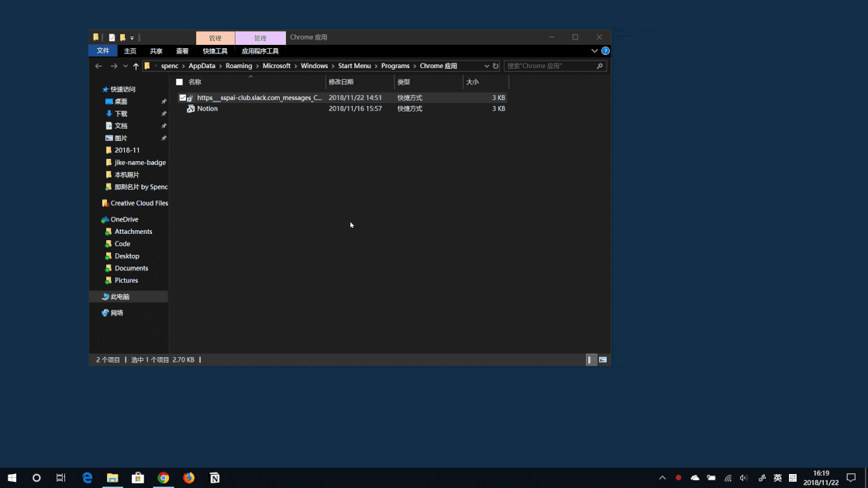Select 此电脑 in the navigation pane
868x488 pixels.
coord(119,297)
